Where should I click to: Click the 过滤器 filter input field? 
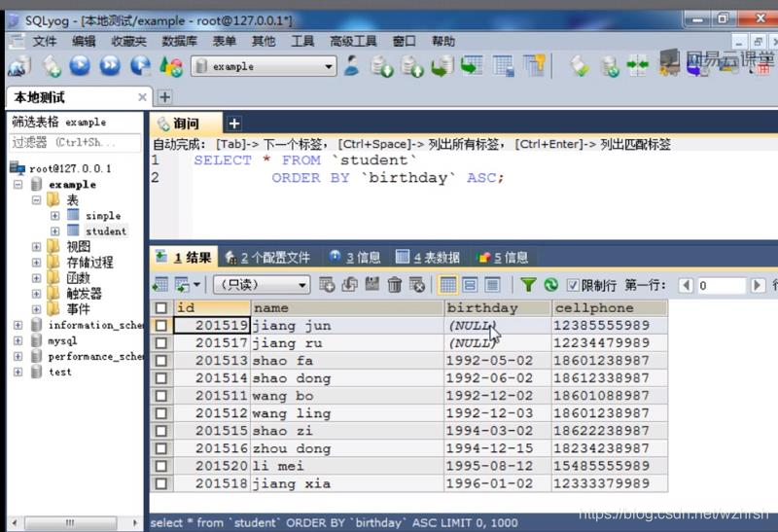pos(75,143)
